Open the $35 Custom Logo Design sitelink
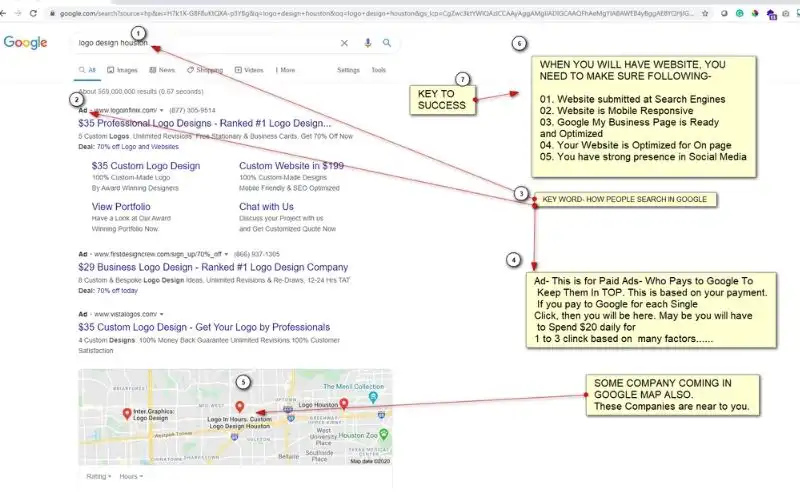Image resolution: width=800 pixels, height=500 pixels. coord(146,166)
